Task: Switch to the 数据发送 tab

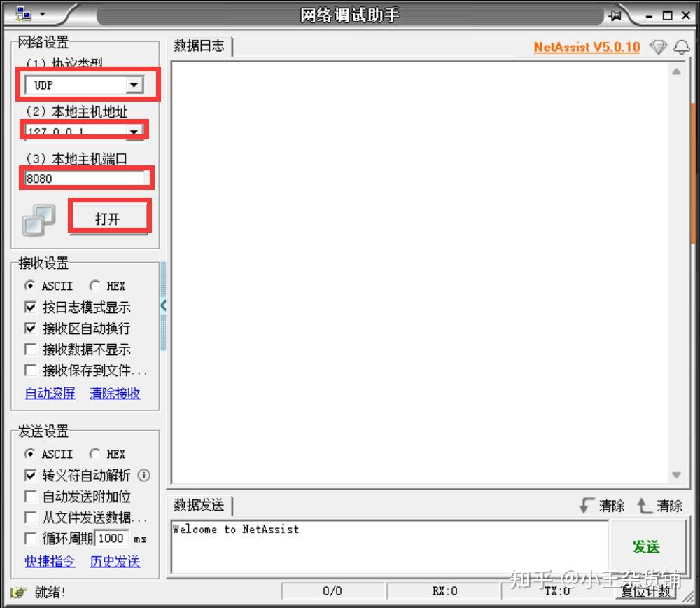Action: coord(199,505)
